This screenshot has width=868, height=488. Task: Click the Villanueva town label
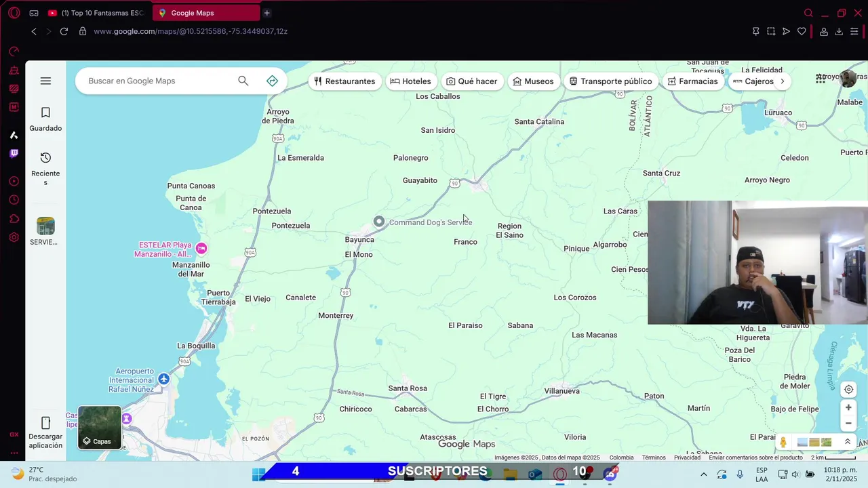tap(561, 391)
